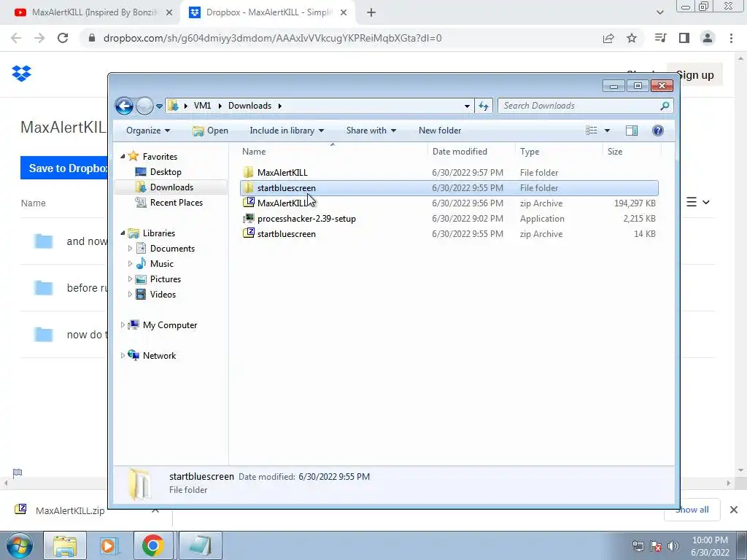
Task: Click the refresh button in Explorer address bar
Action: coord(484,106)
